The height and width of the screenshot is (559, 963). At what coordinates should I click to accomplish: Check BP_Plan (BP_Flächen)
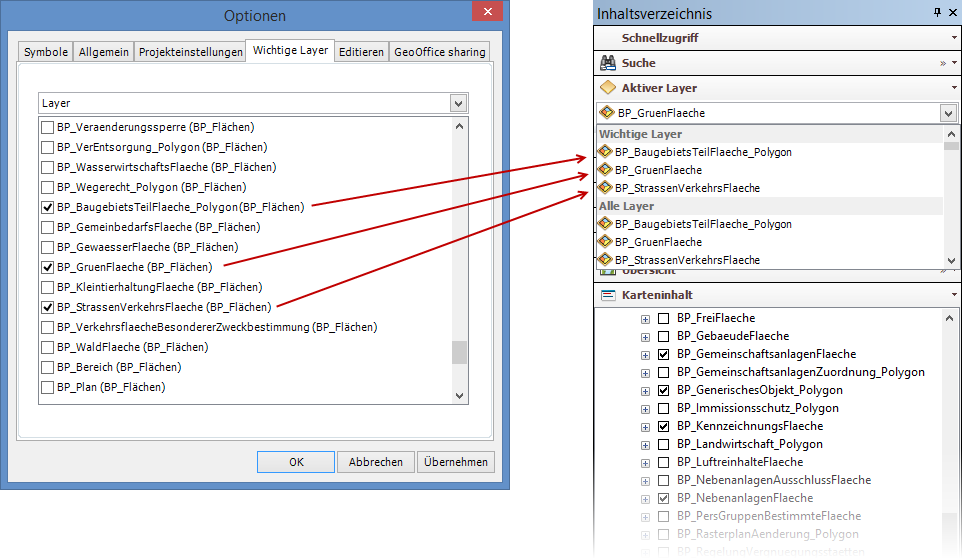[47, 388]
